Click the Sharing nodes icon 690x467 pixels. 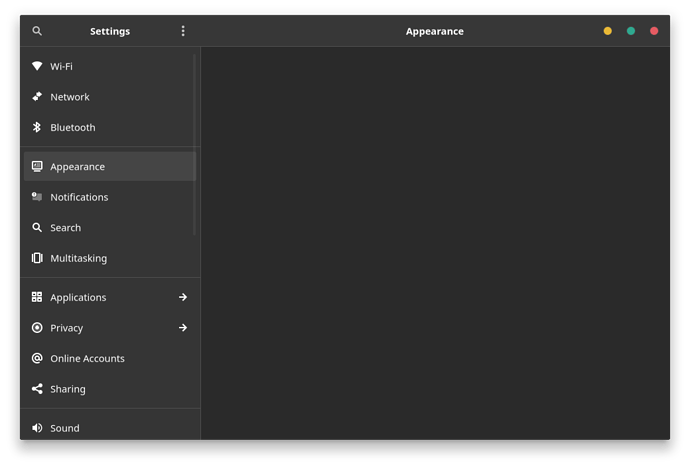37,389
